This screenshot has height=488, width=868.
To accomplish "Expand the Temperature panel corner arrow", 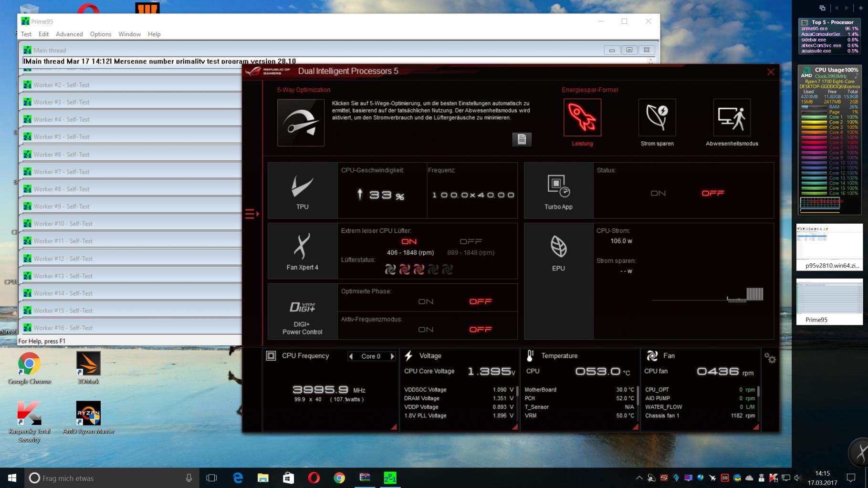I will pos(636,427).
